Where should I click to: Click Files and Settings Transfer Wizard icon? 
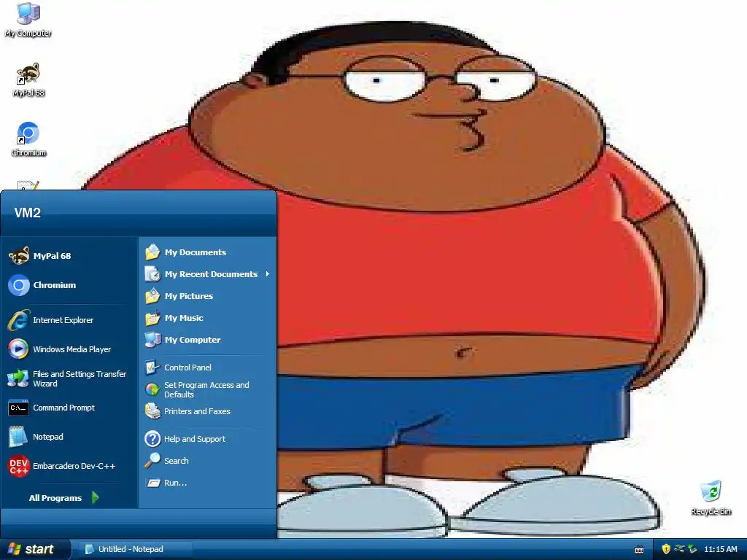pyautogui.click(x=18, y=378)
